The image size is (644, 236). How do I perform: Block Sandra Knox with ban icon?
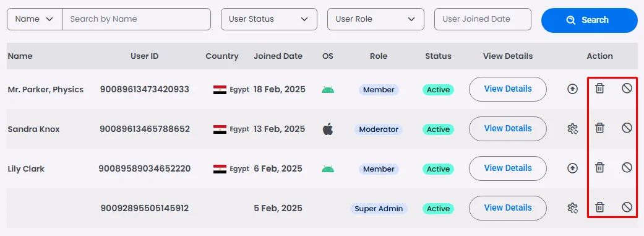click(x=627, y=128)
